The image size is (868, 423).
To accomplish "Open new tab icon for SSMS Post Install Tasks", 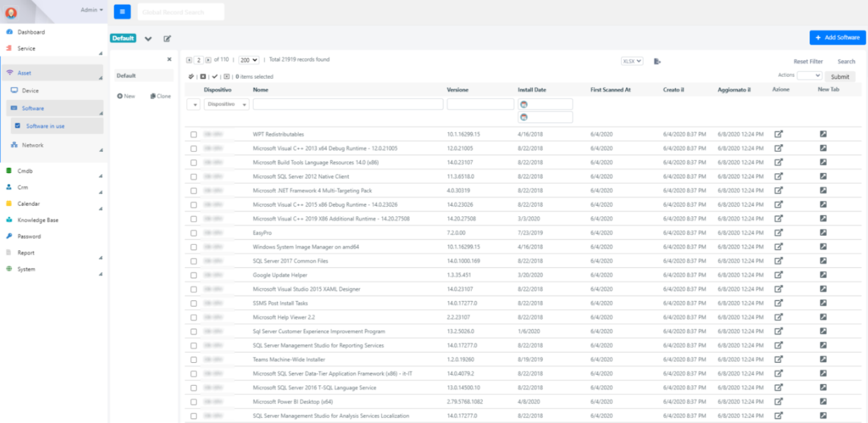I will click(x=823, y=303).
